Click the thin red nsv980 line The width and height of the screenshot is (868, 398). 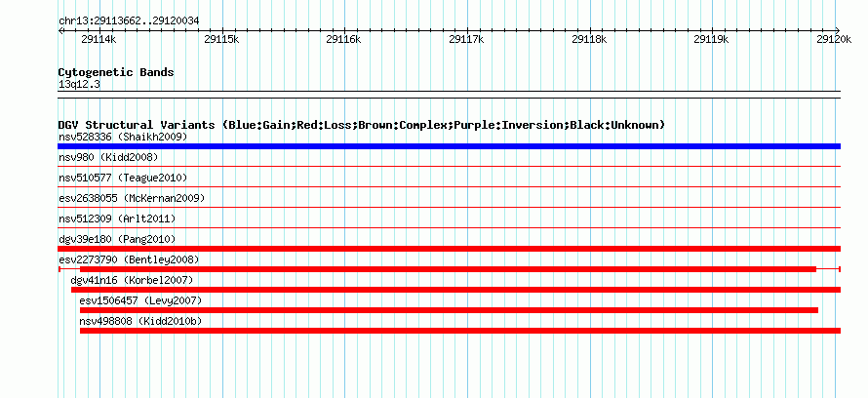coord(449,166)
